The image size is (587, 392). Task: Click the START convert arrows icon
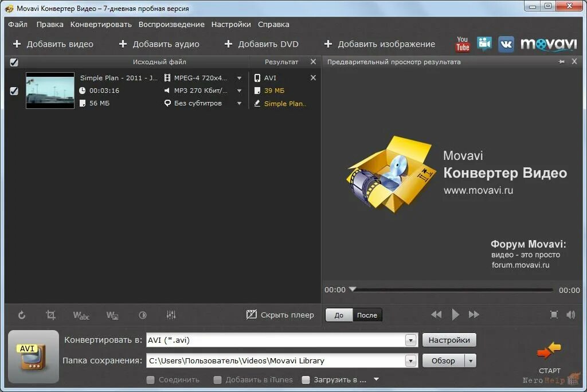click(549, 350)
